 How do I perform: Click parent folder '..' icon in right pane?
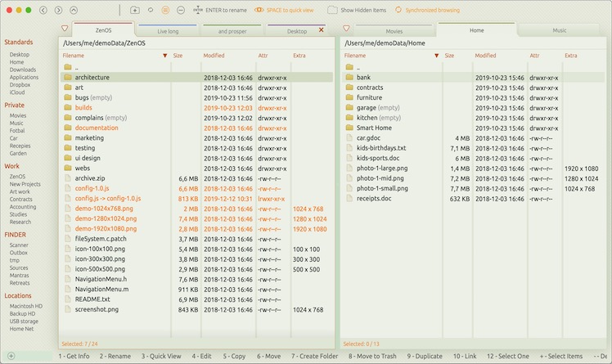349,67
